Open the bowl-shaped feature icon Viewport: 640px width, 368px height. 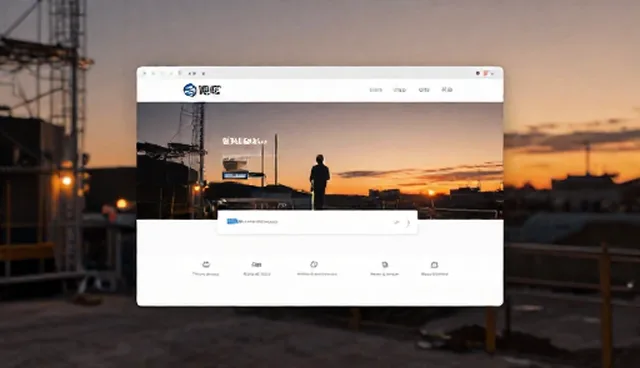tap(206, 264)
